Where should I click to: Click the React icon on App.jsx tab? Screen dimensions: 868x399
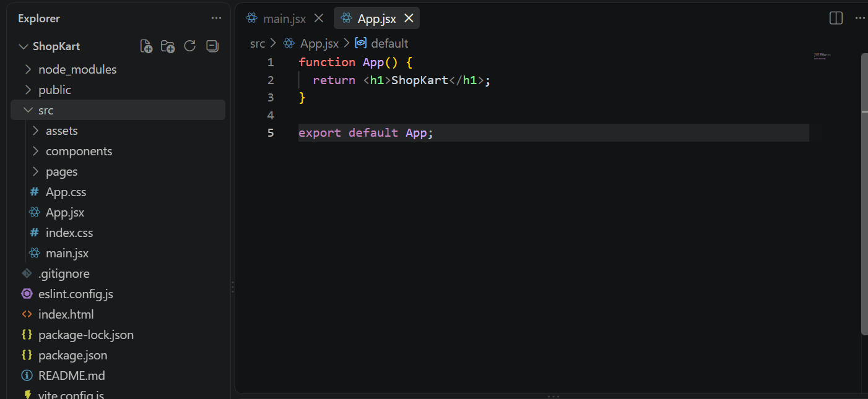(347, 18)
